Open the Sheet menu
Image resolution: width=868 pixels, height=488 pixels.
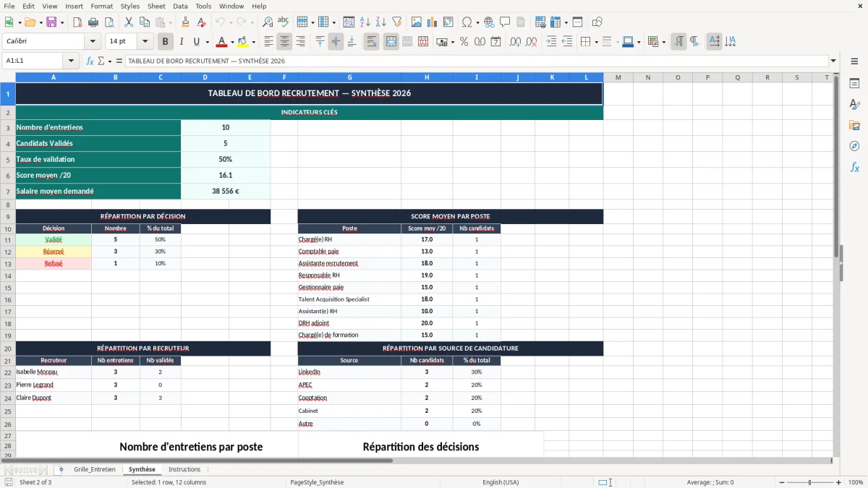[x=156, y=6]
